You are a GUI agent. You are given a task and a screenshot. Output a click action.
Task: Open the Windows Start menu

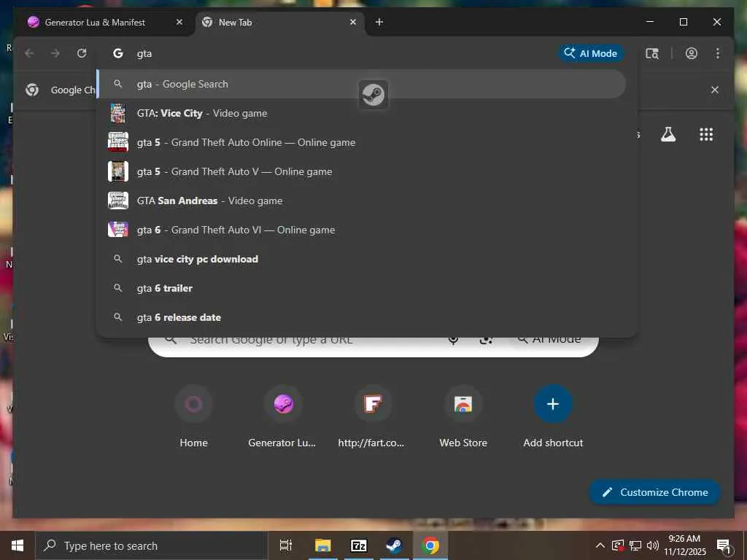coord(18,545)
